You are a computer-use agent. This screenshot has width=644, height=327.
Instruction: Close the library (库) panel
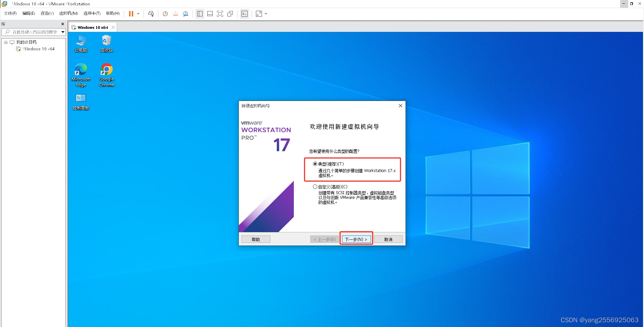63,24
